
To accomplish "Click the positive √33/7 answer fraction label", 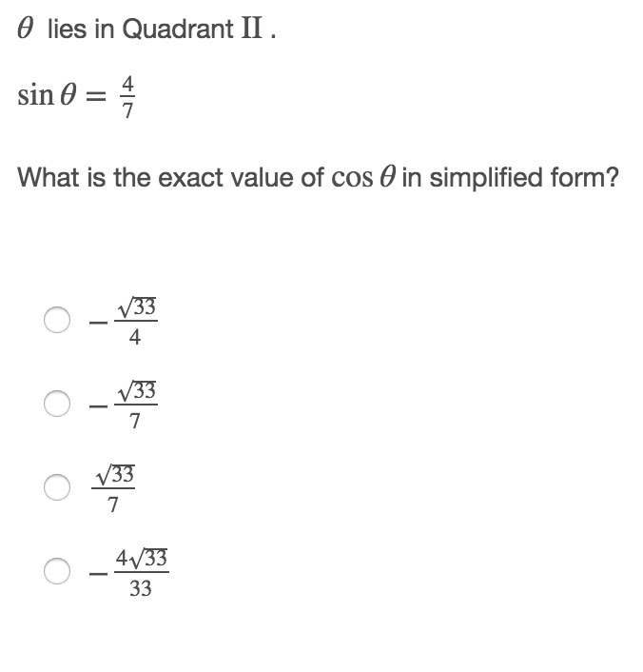I will tap(113, 487).
